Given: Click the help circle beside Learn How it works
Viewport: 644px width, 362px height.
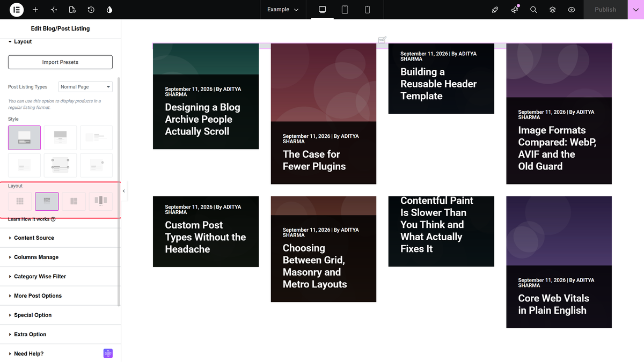Looking at the screenshot, I should click(x=53, y=219).
